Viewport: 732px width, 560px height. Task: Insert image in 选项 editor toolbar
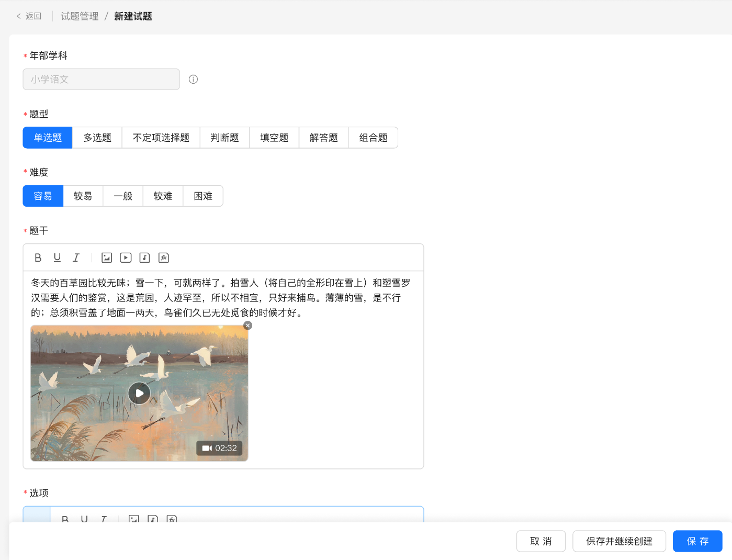click(x=134, y=519)
